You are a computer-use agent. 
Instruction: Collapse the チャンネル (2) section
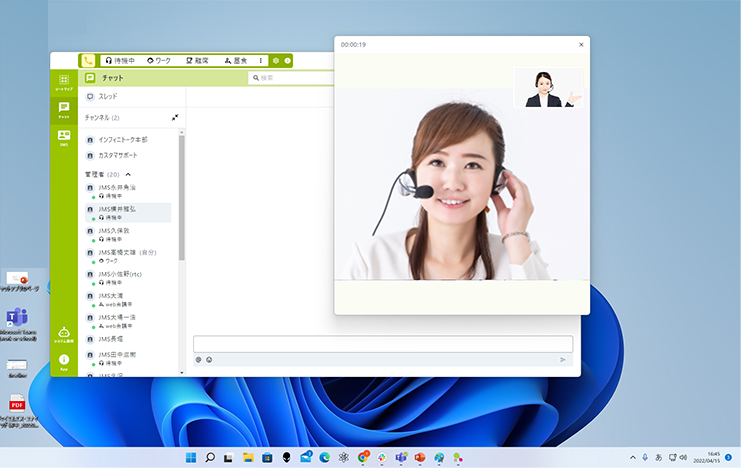click(175, 117)
